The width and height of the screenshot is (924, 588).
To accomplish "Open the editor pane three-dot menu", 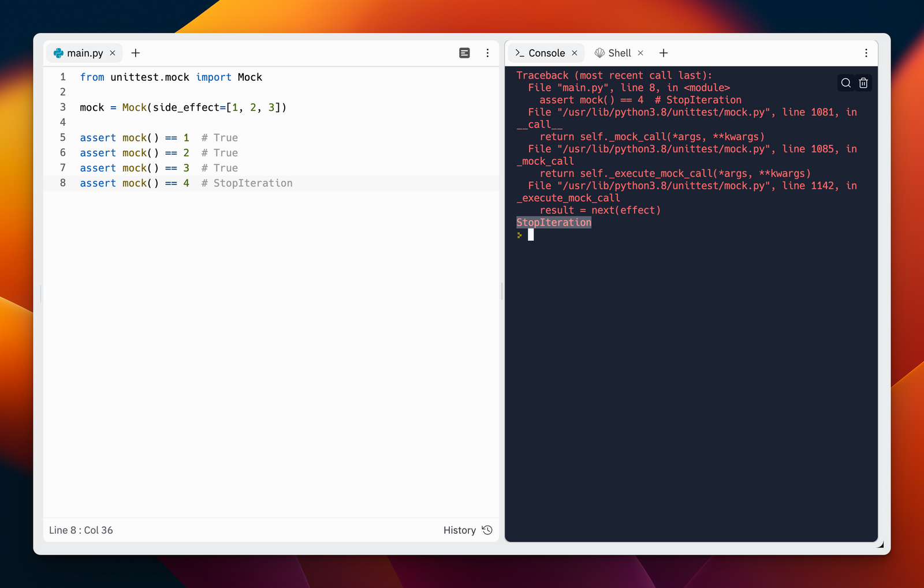I will [487, 53].
